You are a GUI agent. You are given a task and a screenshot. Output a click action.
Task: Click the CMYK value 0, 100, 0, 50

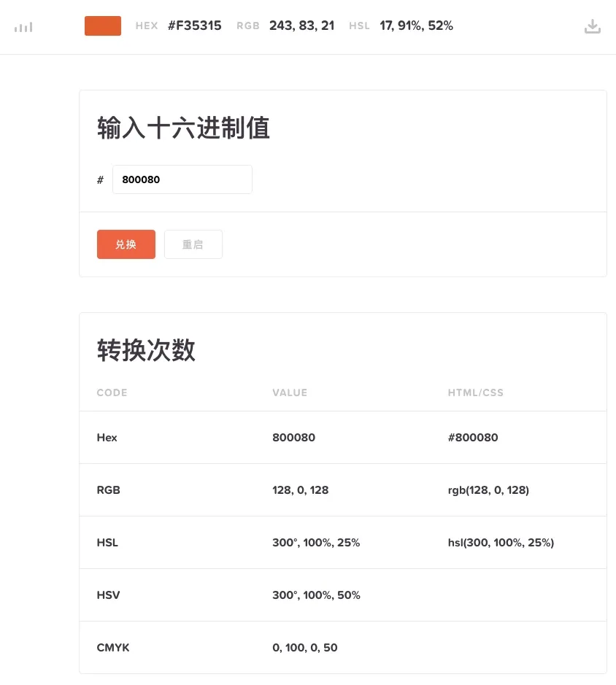point(304,648)
